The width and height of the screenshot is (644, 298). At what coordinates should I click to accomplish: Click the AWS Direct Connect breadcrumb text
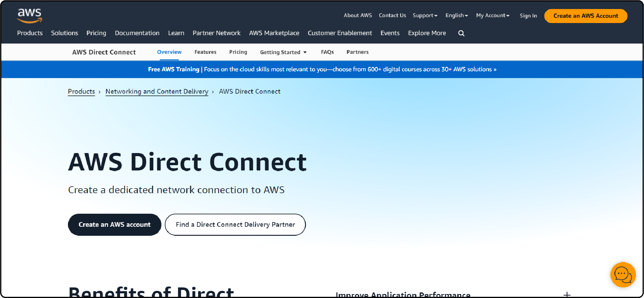250,91
